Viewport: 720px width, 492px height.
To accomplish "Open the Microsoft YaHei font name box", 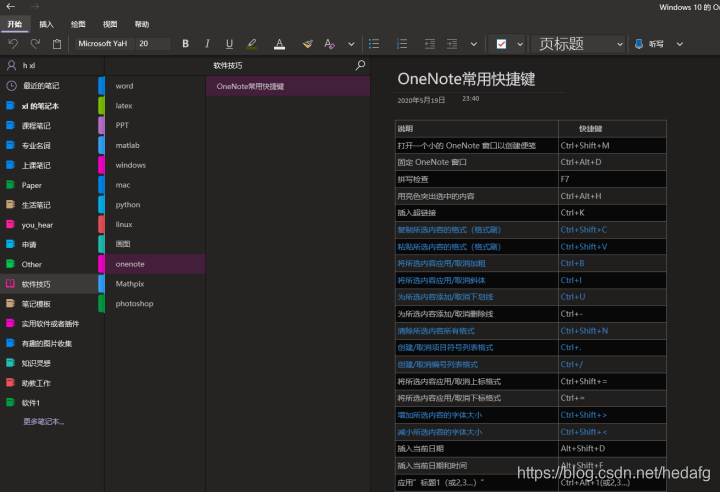I will (x=104, y=44).
